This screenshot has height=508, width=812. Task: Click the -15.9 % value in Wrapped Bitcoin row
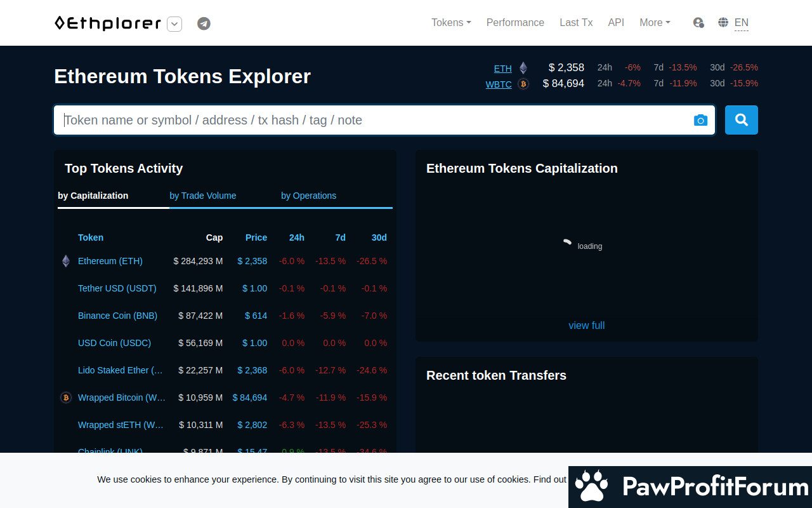372,398
